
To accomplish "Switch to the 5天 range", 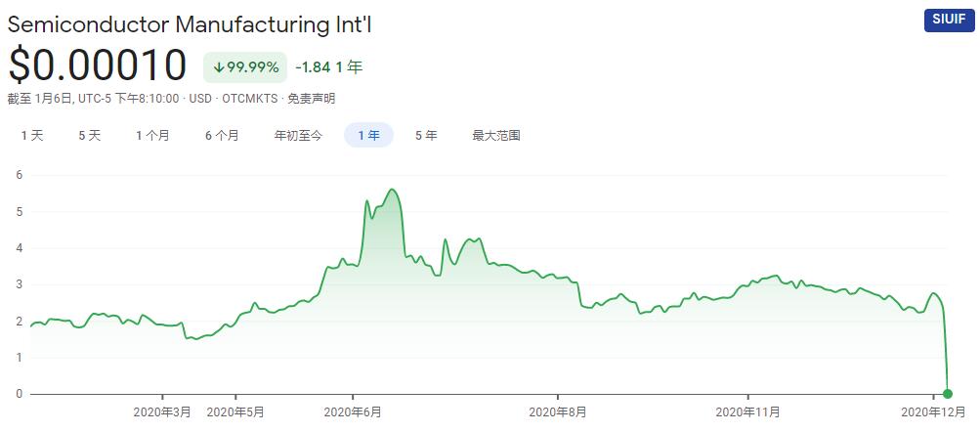I will (x=90, y=136).
